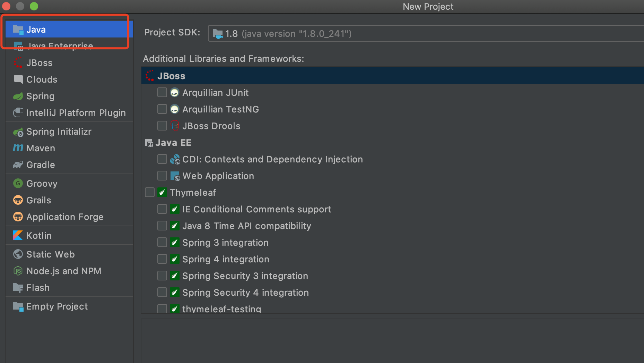Click the empty description panel below frameworks

point(393,341)
